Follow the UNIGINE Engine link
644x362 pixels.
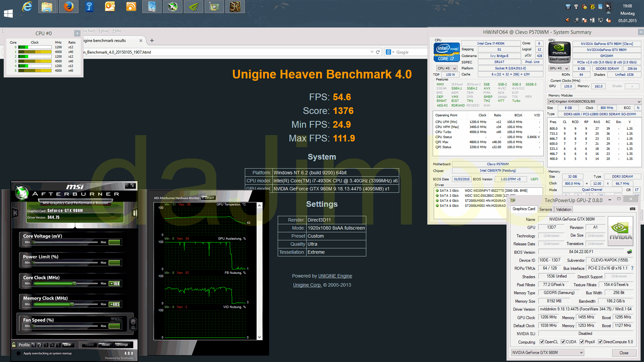pos(335,276)
